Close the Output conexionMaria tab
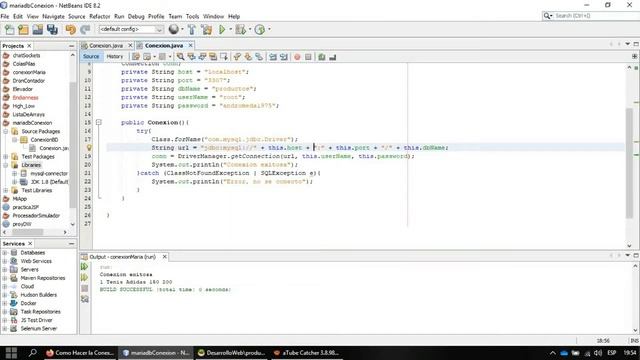The height and width of the screenshot is (360, 640). pyautogui.click(x=164, y=257)
